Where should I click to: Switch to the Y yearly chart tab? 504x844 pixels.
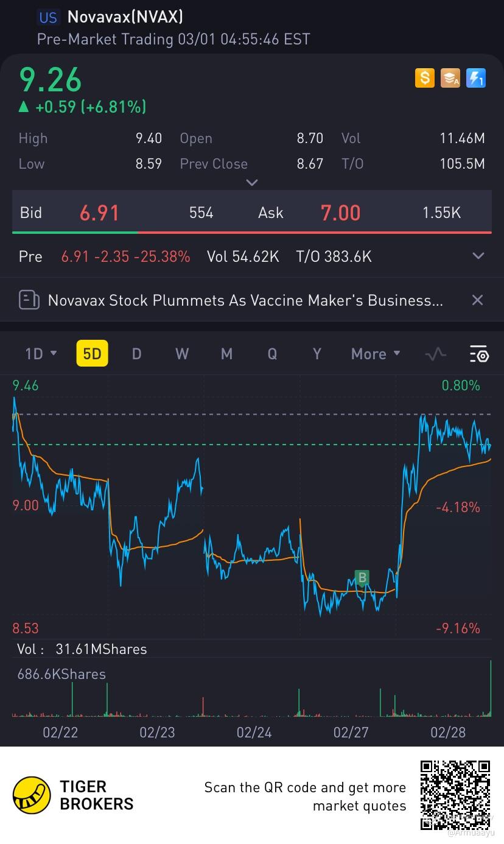(317, 354)
